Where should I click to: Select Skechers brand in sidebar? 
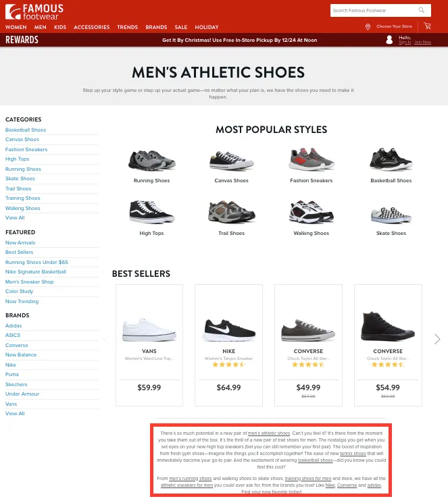[16, 385]
